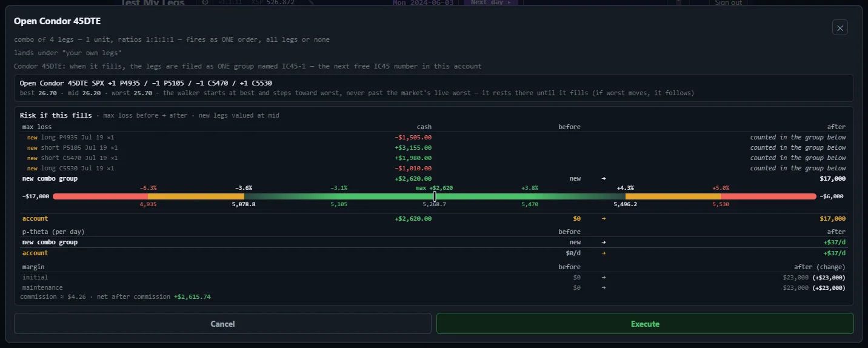Viewport: 868px width, 348px height.
Task: Click the +4.3% label above risk bar
Action: point(626,188)
